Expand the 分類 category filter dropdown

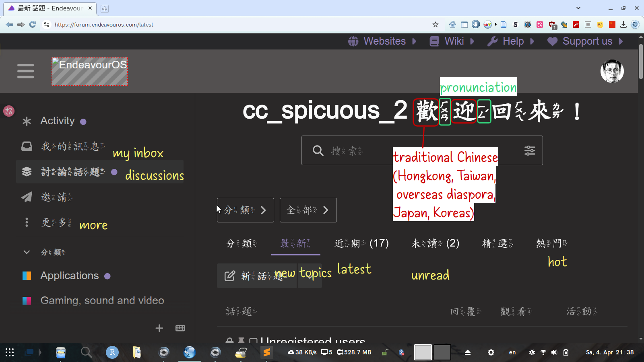pyautogui.click(x=245, y=210)
